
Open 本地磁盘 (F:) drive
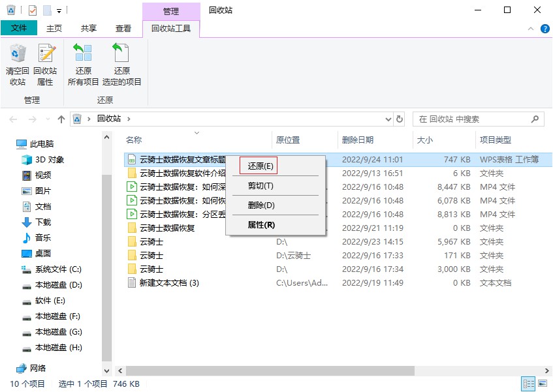click(51, 316)
